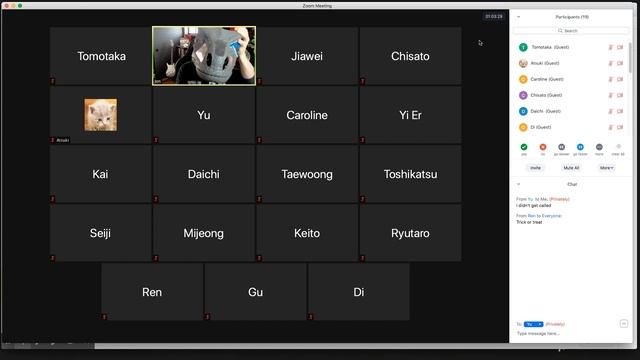Click the participants list scrollbar
The height and width of the screenshot is (360, 640).
pyautogui.click(x=631, y=57)
